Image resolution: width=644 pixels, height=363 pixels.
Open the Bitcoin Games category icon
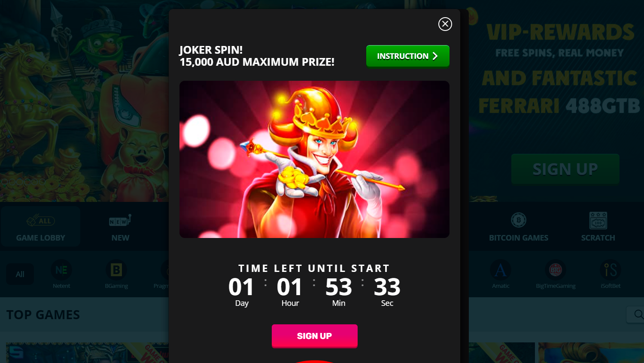click(519, 220)
